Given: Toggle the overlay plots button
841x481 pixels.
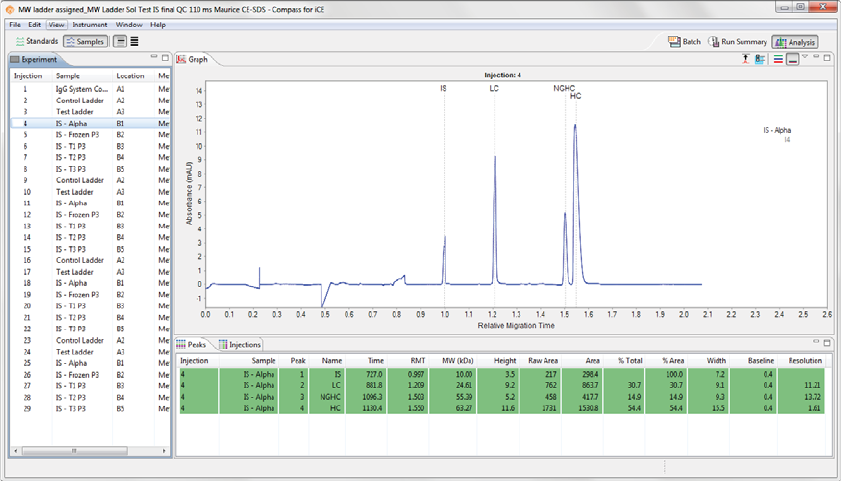Looking at the screenshot, I should click(x=792, y=59).
